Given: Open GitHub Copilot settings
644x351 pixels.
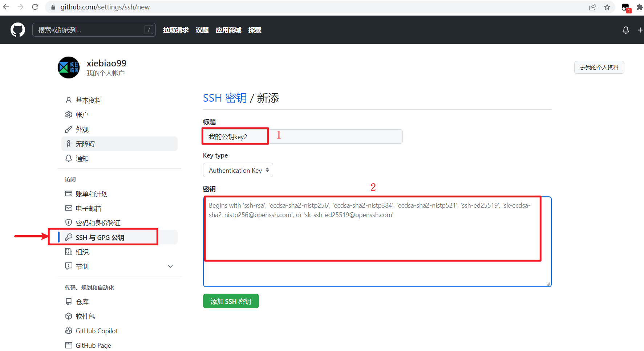Looking at the screenshot, I should [97, 331].
